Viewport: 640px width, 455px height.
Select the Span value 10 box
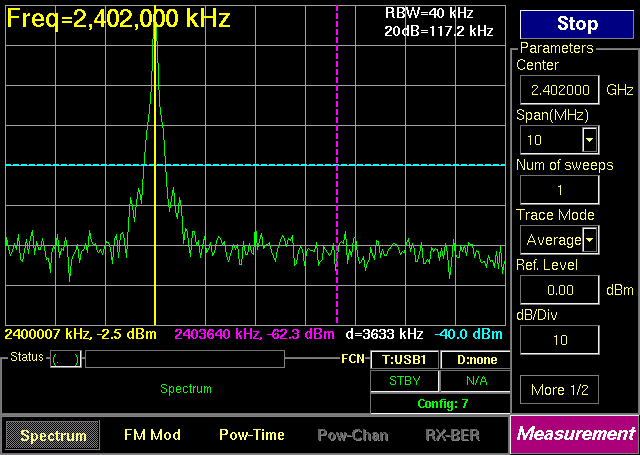coord(560,140)
